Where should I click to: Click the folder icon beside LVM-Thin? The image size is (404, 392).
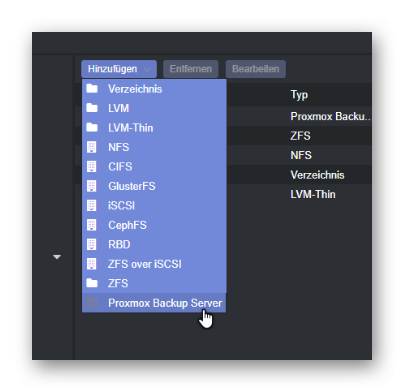click(92, 127)
